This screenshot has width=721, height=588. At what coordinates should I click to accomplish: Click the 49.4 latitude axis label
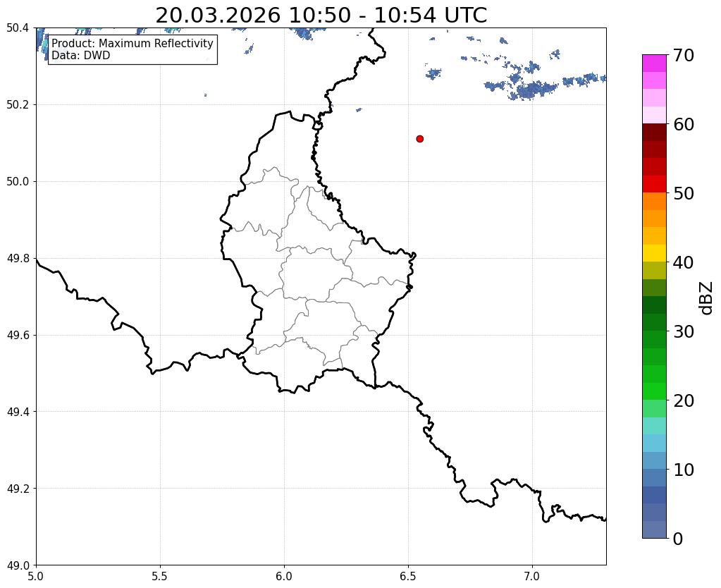tap(18, 412)
